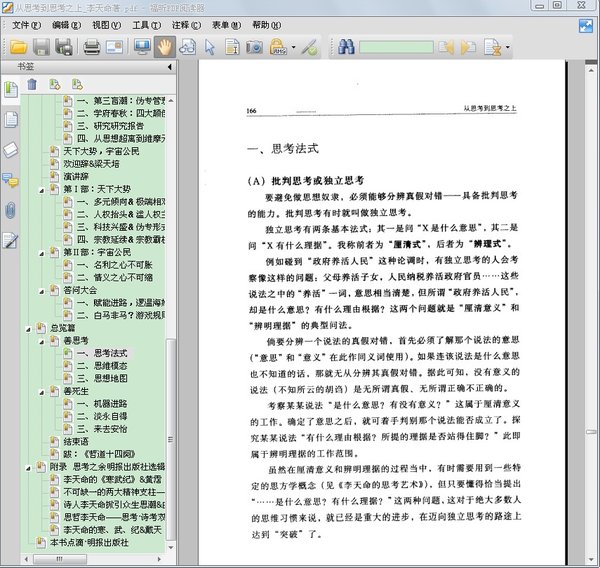Click the Snapshot camera tool
Viewport: 600px width, 568px height.
tap(254, 46)
